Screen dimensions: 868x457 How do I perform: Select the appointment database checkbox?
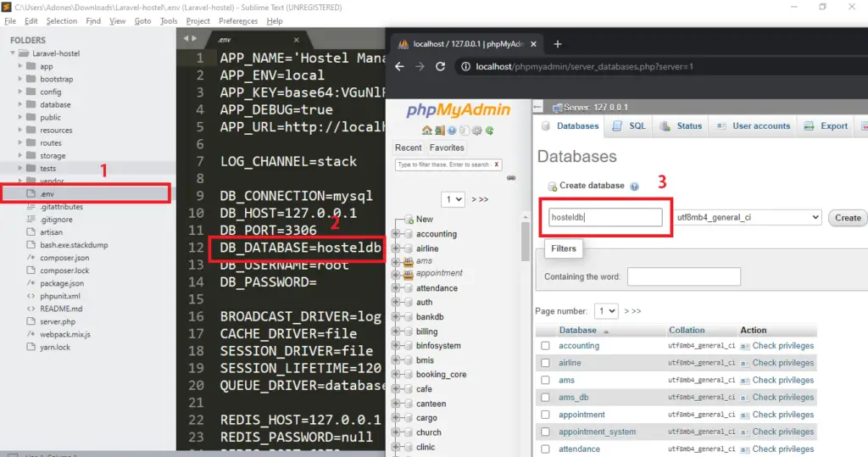tap(545, 415)
